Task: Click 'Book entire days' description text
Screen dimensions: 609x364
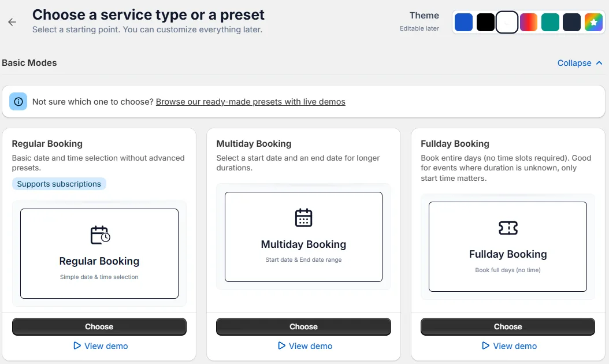Action: click(x=506, y=168)
